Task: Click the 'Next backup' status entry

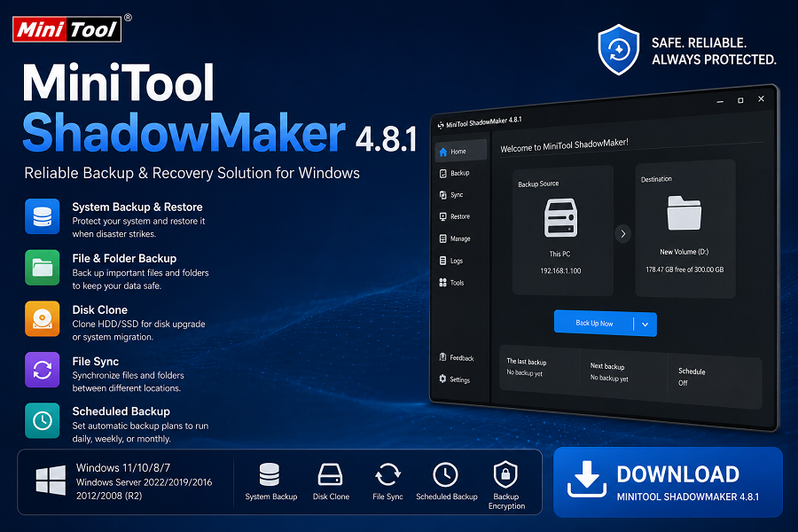Action: pos(609,372)
